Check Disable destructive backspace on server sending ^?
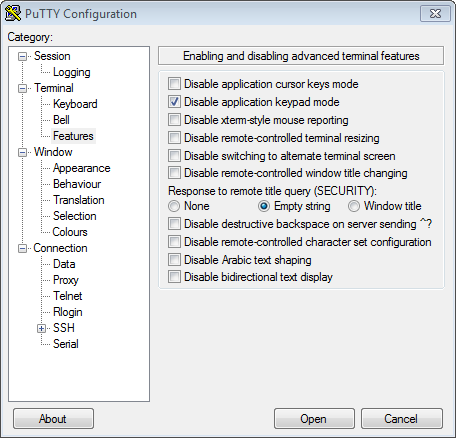The image size is (456, 438). pyautogui.click(x=174, y=224)
